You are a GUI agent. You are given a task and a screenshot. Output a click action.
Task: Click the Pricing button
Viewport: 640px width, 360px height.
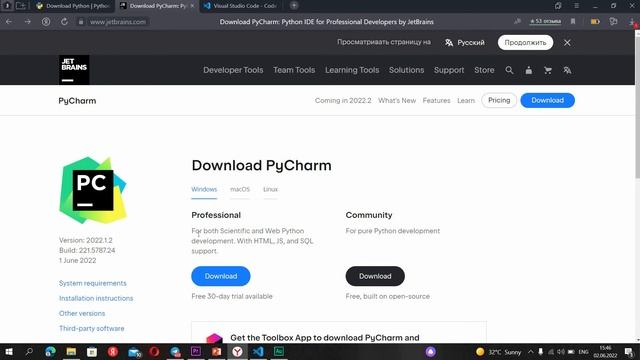pyautogui.click(x=499, y=100)
